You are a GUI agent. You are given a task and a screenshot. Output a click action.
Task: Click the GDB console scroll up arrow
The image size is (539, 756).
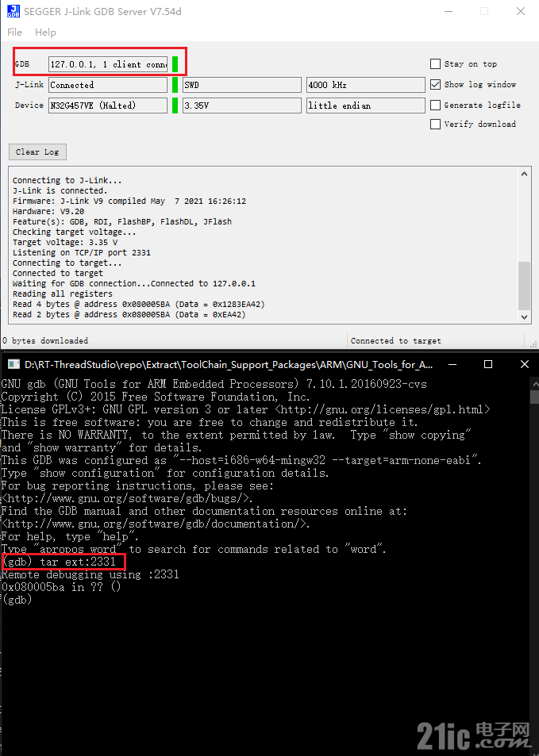point(534,384)
